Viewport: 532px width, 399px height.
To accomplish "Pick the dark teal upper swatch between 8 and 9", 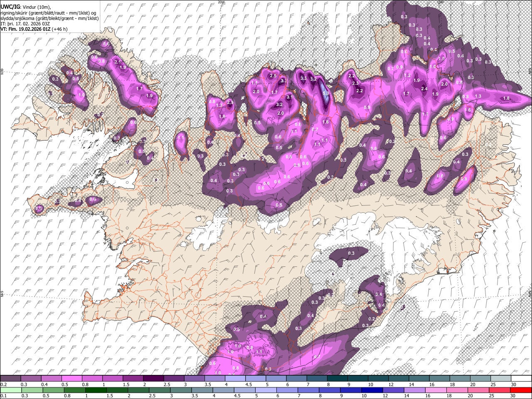I will coord(338,378).
